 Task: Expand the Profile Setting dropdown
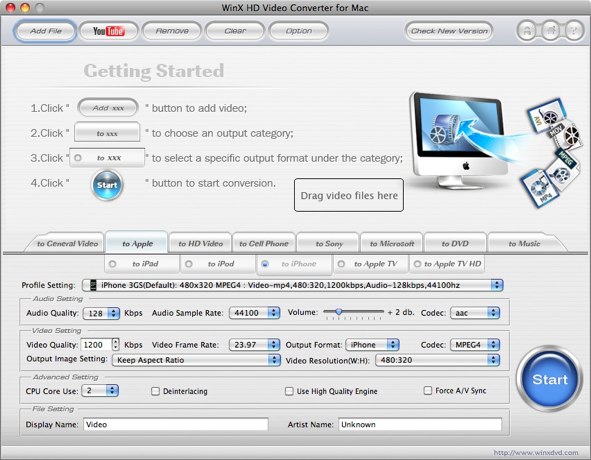(292, 285)
